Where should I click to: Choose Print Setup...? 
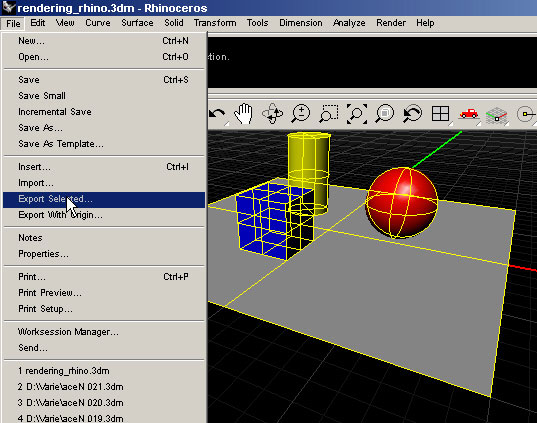(104, 309)
